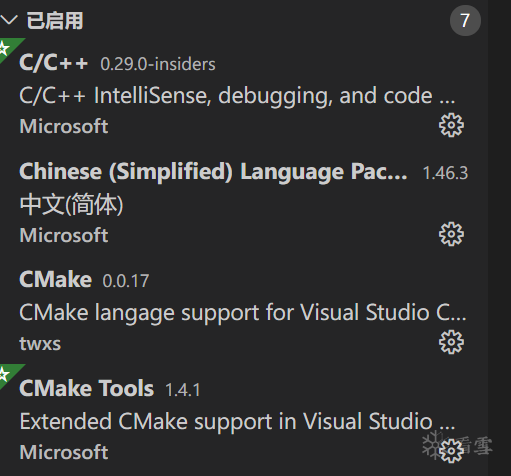Click the star badge on CMake Tools
The height and width of the screenshot is (476, 511).
pyautogui.click(x=7, y=373)
